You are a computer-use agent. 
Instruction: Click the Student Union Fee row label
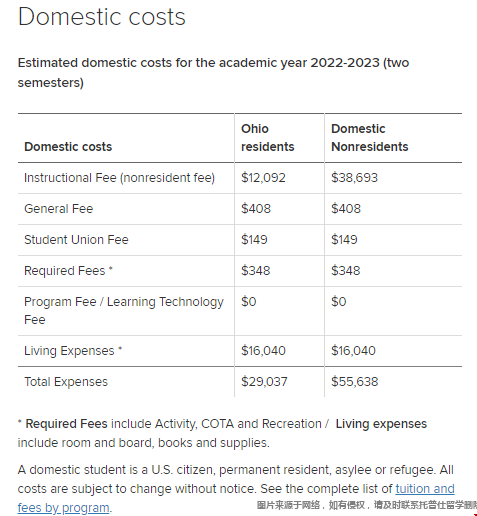76,240
